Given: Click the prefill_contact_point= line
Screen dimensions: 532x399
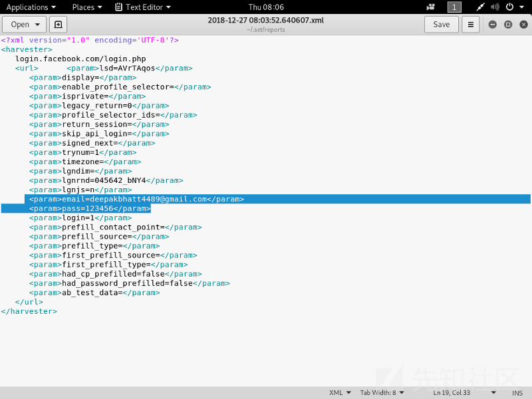Looking at the screenshot, I should [x=115, y=227].
